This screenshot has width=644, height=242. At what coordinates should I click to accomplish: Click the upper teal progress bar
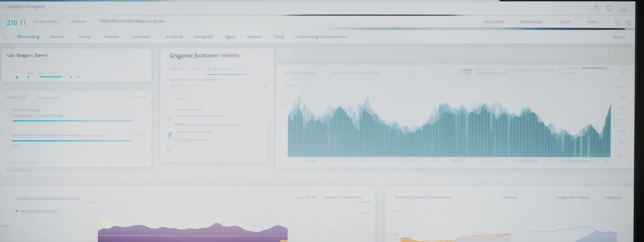72,121
